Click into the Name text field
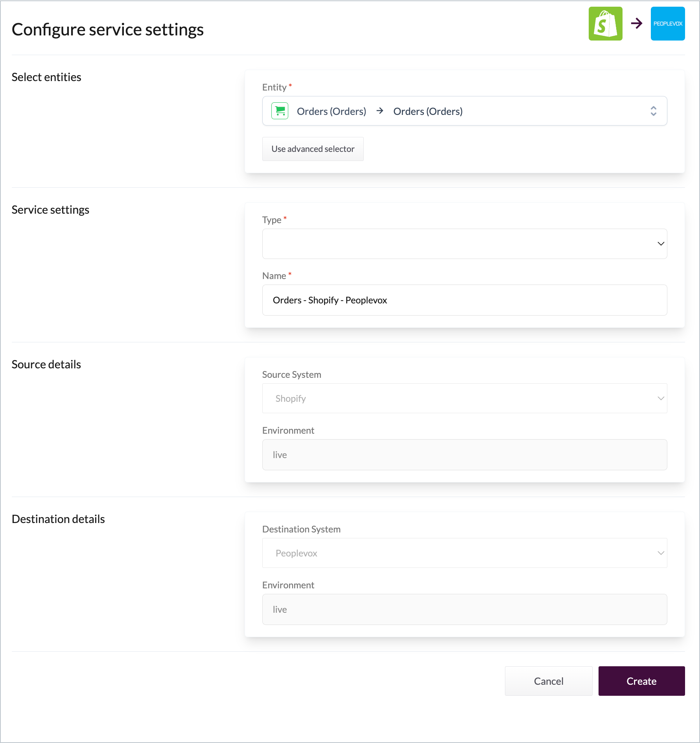The image size is (700, 743). pos(464,300)
